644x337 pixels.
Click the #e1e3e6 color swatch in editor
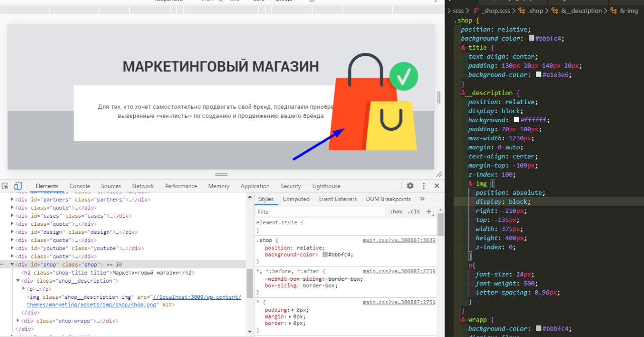coord(538,74)
